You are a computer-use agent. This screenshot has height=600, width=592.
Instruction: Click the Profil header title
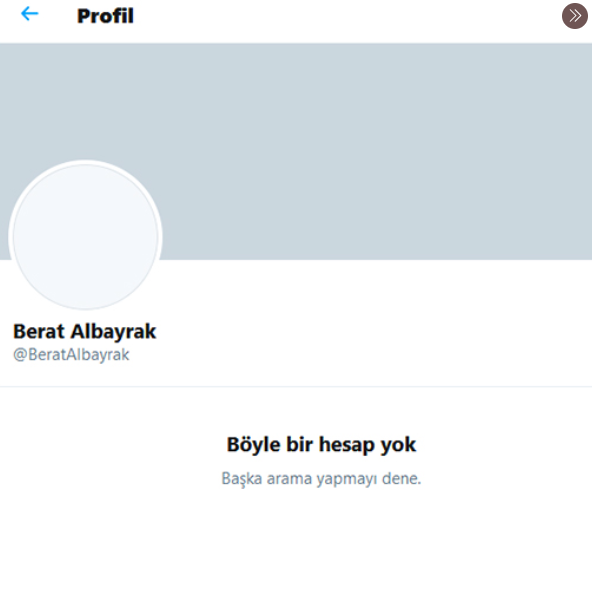(x=105, y=16)
